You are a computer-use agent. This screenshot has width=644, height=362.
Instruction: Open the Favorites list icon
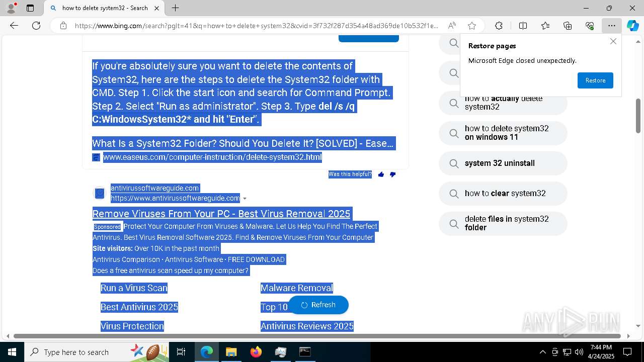(545, 26)
